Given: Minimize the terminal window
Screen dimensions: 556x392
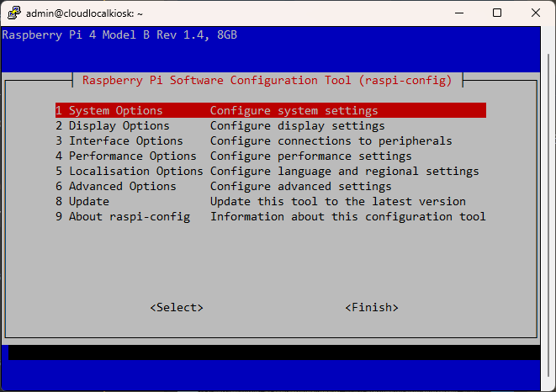Looking at the screenshot, I should [x=458, y=13].
